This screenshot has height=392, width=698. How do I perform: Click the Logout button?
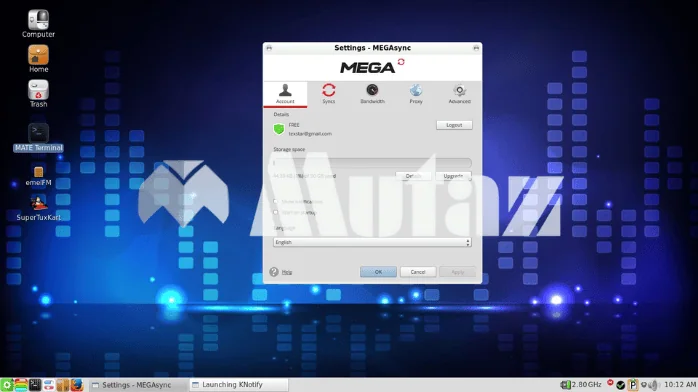[454, 125]
